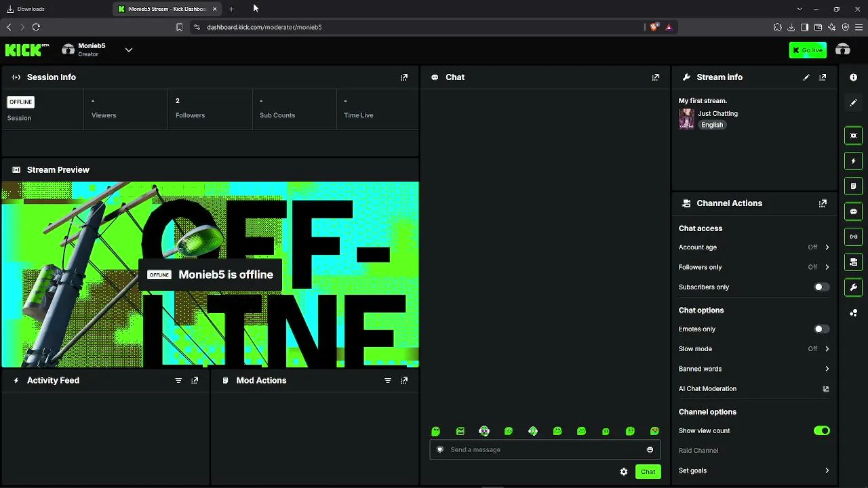Click the 'My first stream.' title text
The image size is (868, 488).
point(703,101)
